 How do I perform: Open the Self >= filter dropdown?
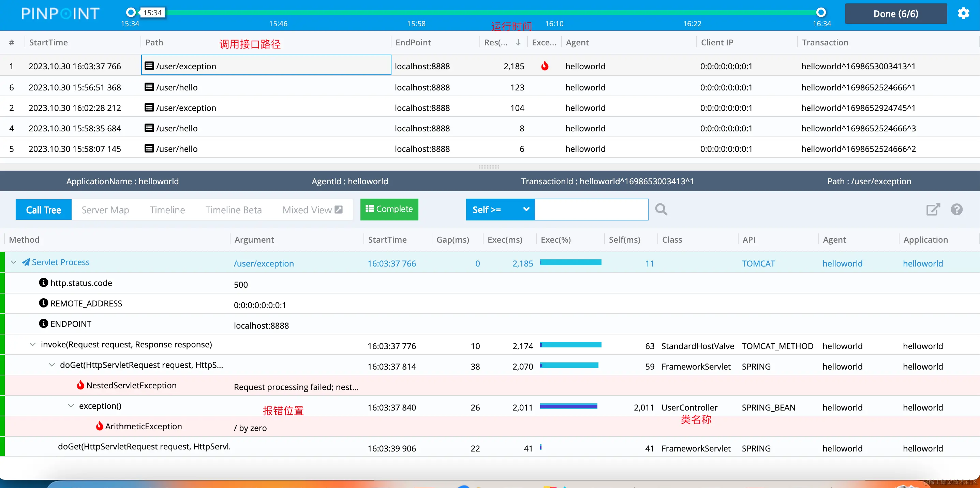(500, 209)
